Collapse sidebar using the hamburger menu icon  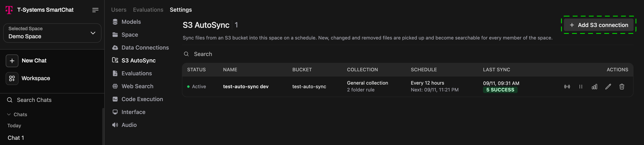(95, 10)
